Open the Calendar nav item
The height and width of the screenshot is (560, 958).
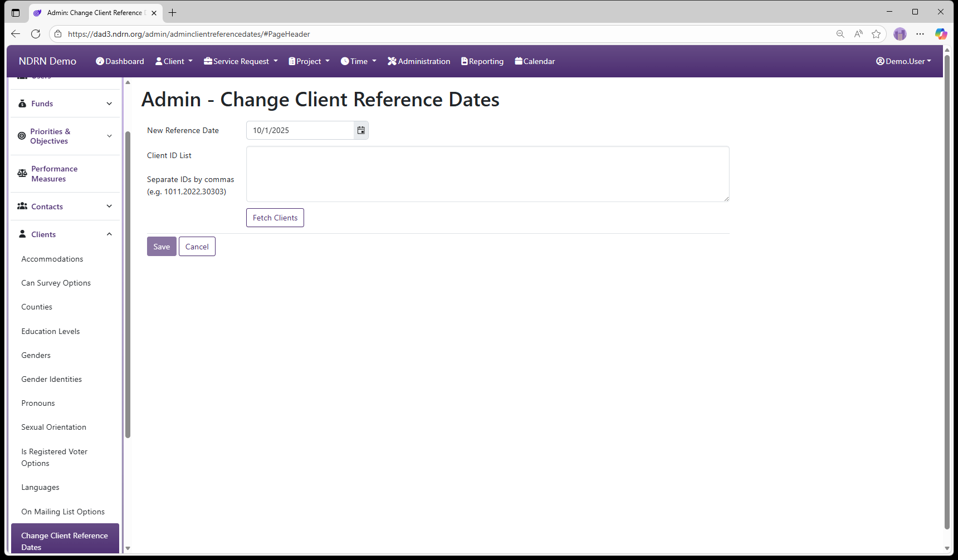[x=535, y=61]
